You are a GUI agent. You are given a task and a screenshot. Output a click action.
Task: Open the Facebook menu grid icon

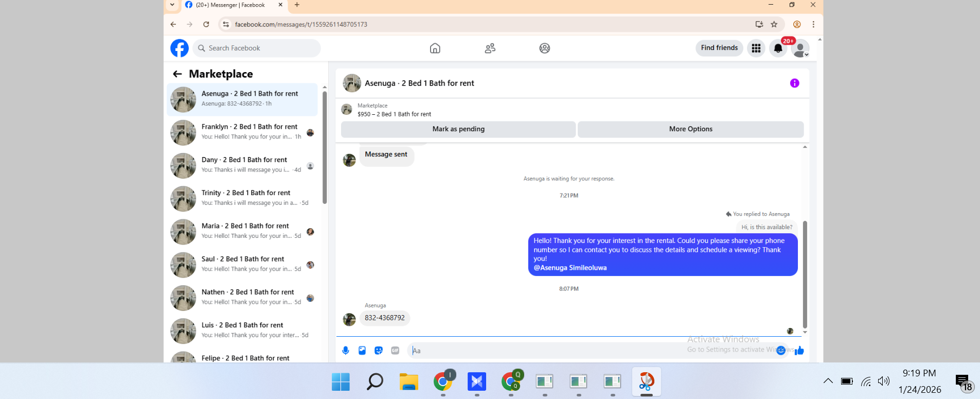tap(756, 48)
